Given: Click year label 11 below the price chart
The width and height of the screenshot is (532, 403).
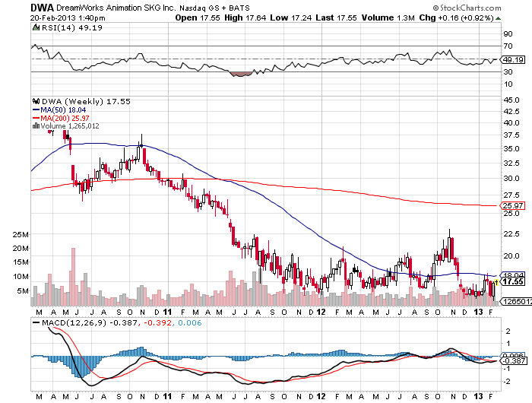Looking at the screenshot, I should (x=167, y=312).
